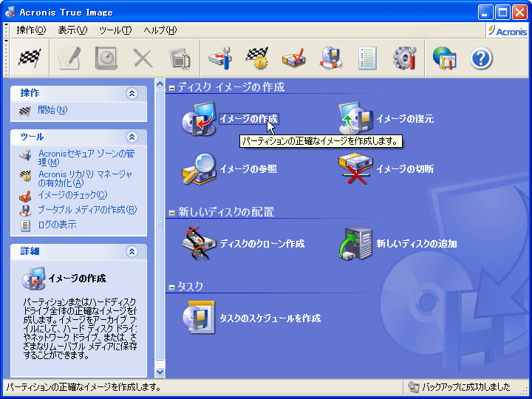Click the イメージの参照 magnifier icon
The height and width of the screenshot is (399, 532).
199,168
